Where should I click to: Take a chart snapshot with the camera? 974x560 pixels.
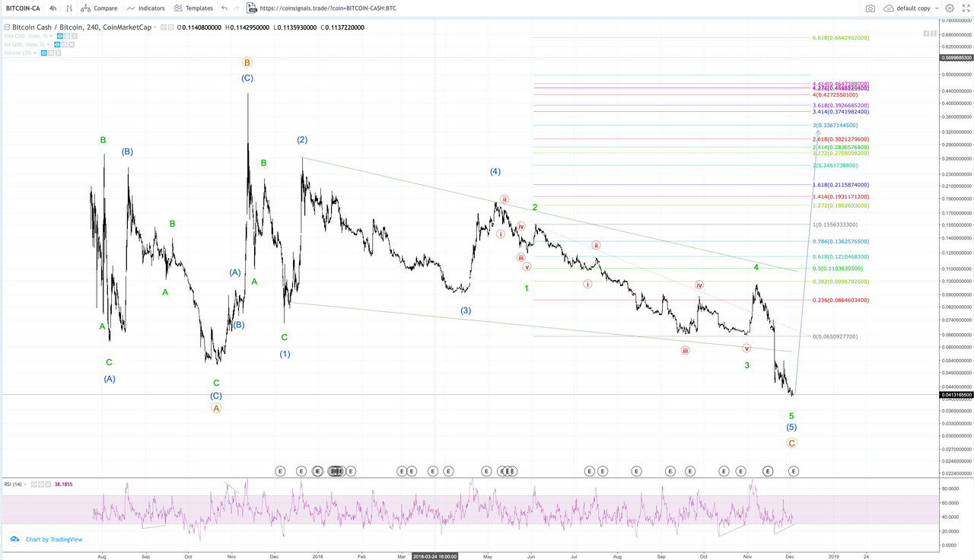pyautogui.click(x=870, y=8)
